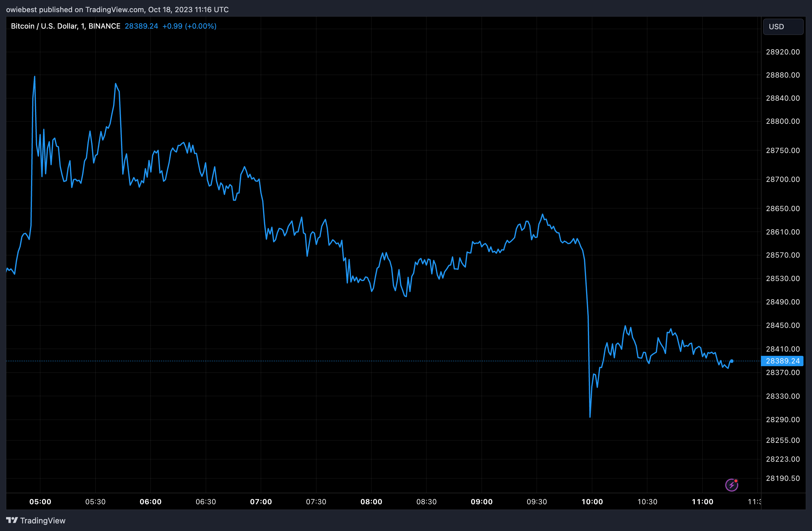The height and width of the screenshot is (531, 812).
Task: Click the 28223.00 price axis label
Action: (783, 459)
